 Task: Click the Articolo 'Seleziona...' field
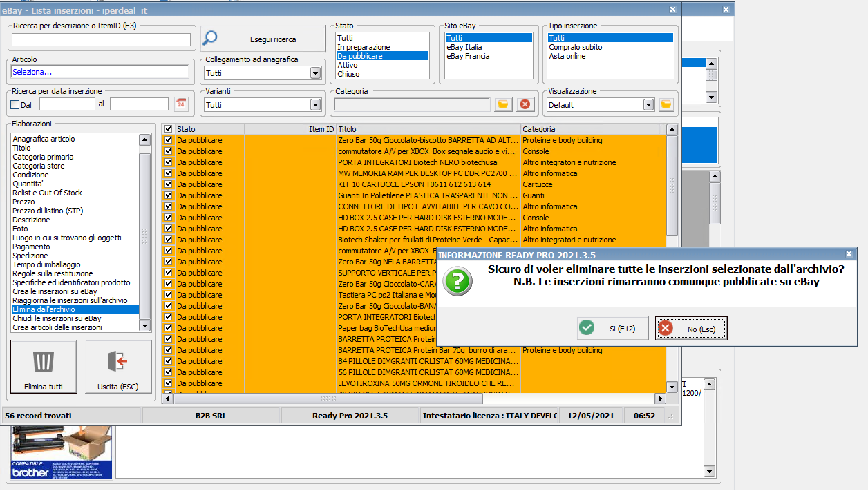tap(100, 72)
